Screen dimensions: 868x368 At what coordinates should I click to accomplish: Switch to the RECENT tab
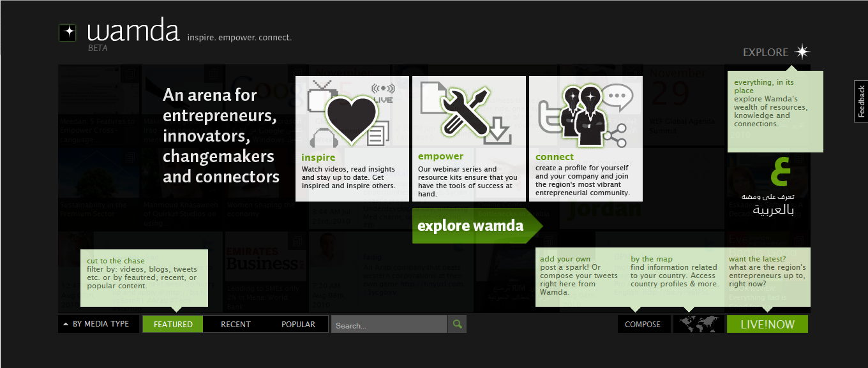236,324
